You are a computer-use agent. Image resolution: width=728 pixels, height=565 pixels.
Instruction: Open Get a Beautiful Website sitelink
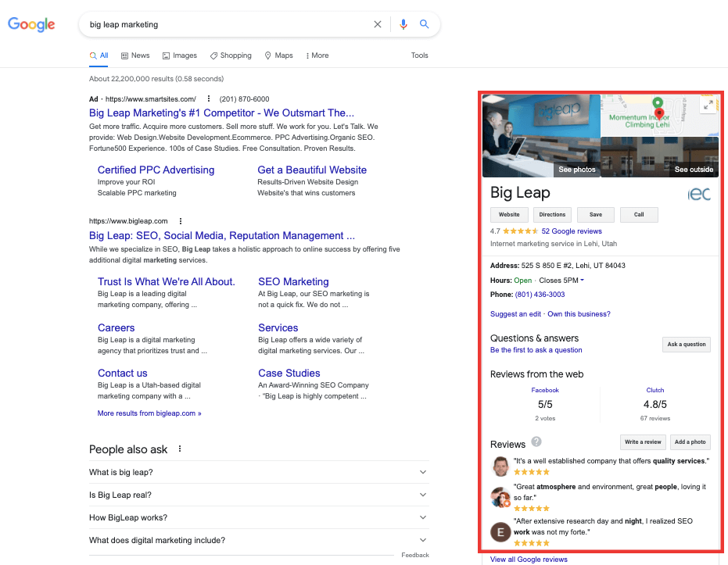pos(312,170)
